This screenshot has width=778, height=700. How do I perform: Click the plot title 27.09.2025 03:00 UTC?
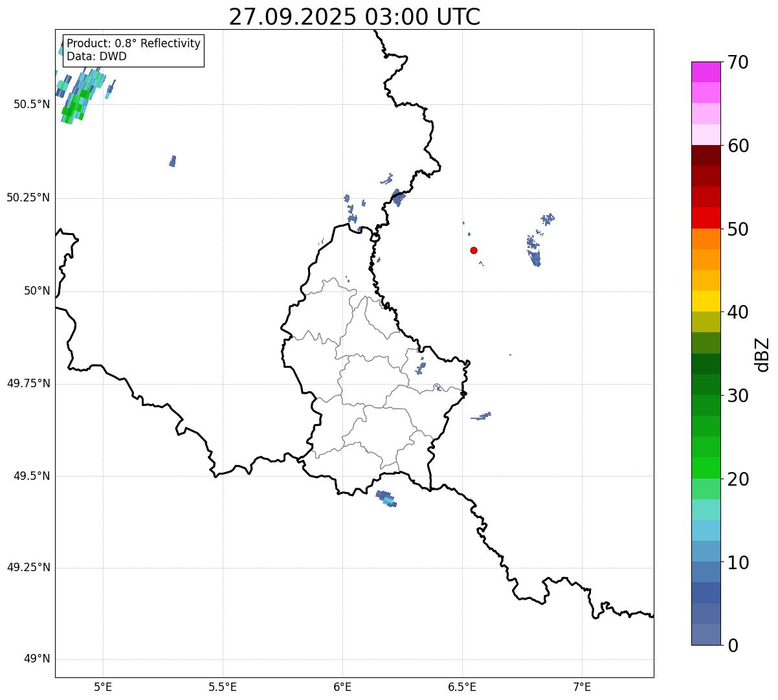tap(355, 17)
